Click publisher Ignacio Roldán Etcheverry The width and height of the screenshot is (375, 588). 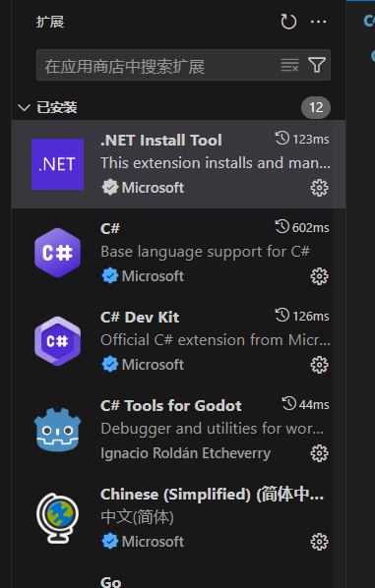click(185, 453)
